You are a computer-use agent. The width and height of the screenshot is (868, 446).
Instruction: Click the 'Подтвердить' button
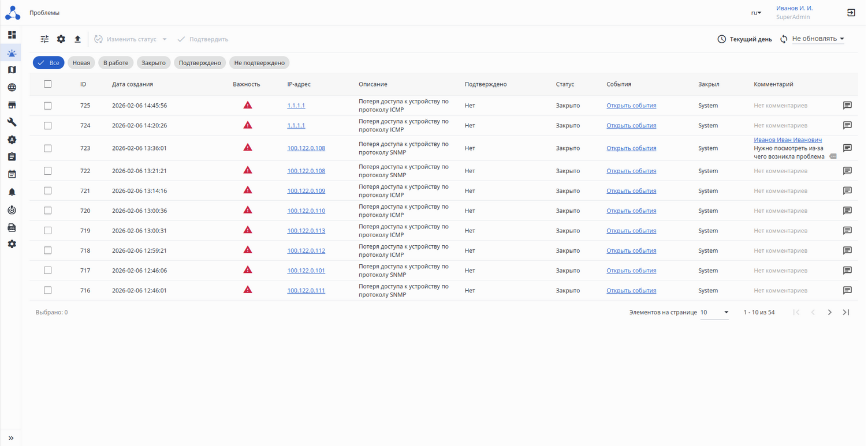pos(202,39)
